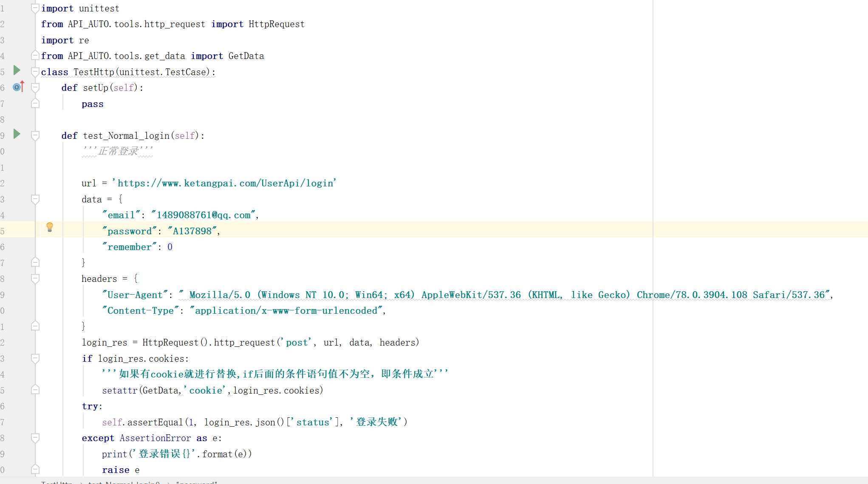This screenshot has width=868, height=484.
Task: Click 'AssertionError' in the except clause
Action: point(155,438)
